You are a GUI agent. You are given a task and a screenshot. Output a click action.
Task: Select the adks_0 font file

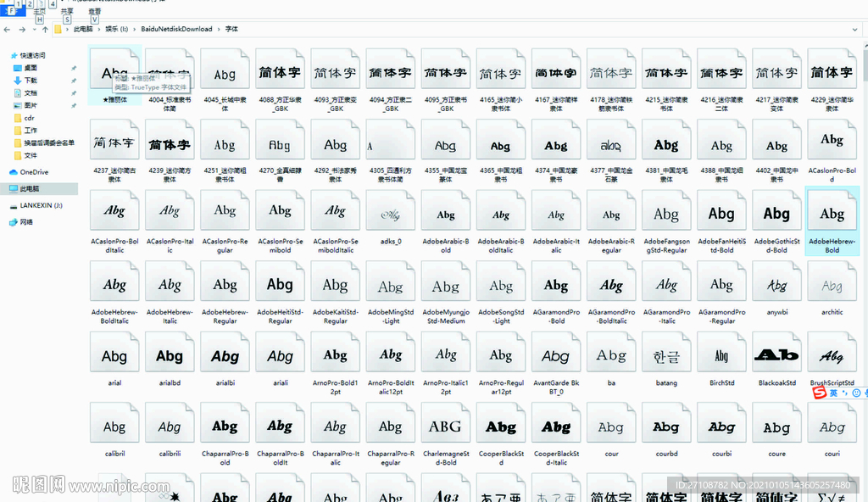tap(391, 216)
